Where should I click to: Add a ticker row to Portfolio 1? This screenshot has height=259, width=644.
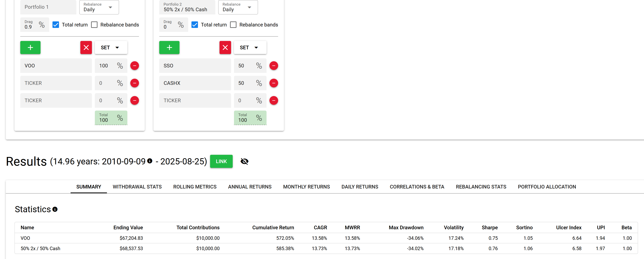click(30, 47)
